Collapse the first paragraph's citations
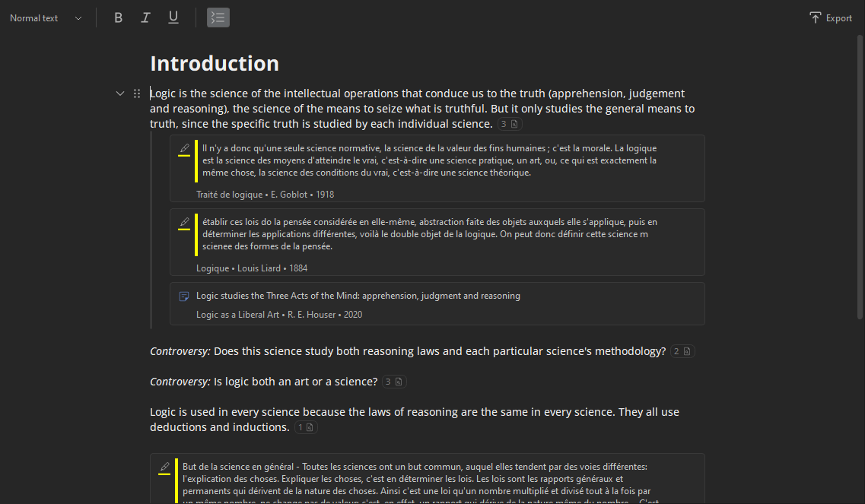The image size is (865, 504). [119, 94]
